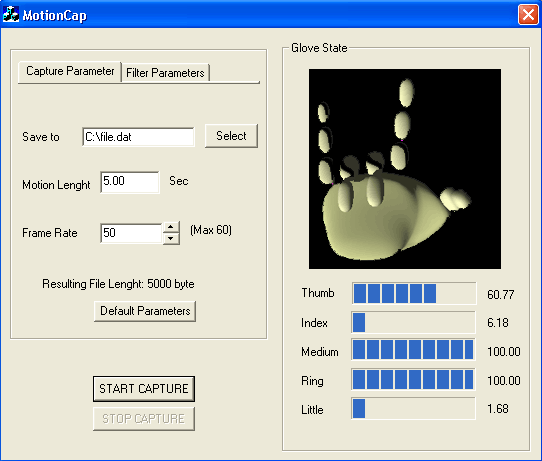Click the Index value 6.18
Screen dimensions: 542x461
[498, 323]
